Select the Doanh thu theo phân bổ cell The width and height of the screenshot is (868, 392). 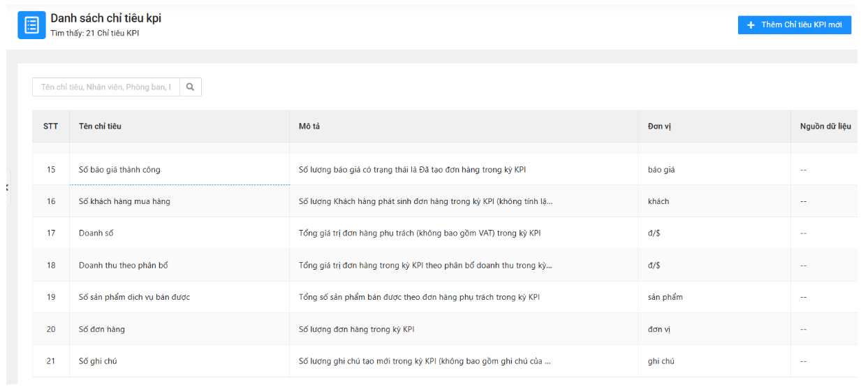(x=179, y=266)
